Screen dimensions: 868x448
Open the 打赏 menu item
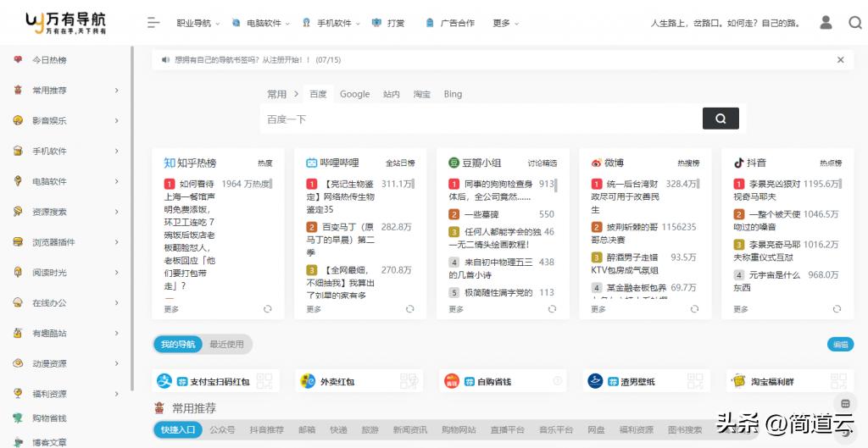tap(388, 23)
